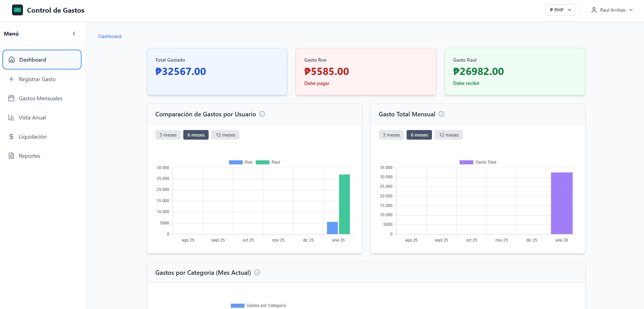The width and height of the screenshot is (644, 309).
Task: Click the purple Gasto Total ene 26 bar
Action: click(562, 203)
